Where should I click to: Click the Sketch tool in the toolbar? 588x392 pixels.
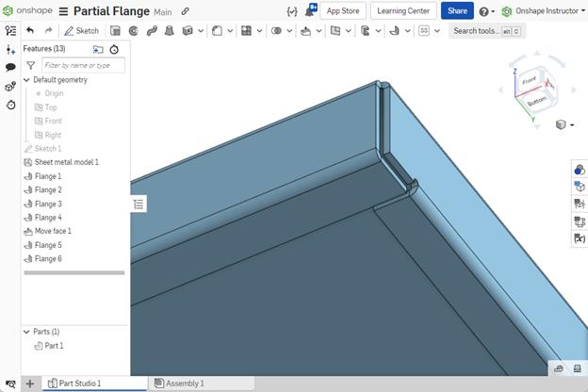81,31
